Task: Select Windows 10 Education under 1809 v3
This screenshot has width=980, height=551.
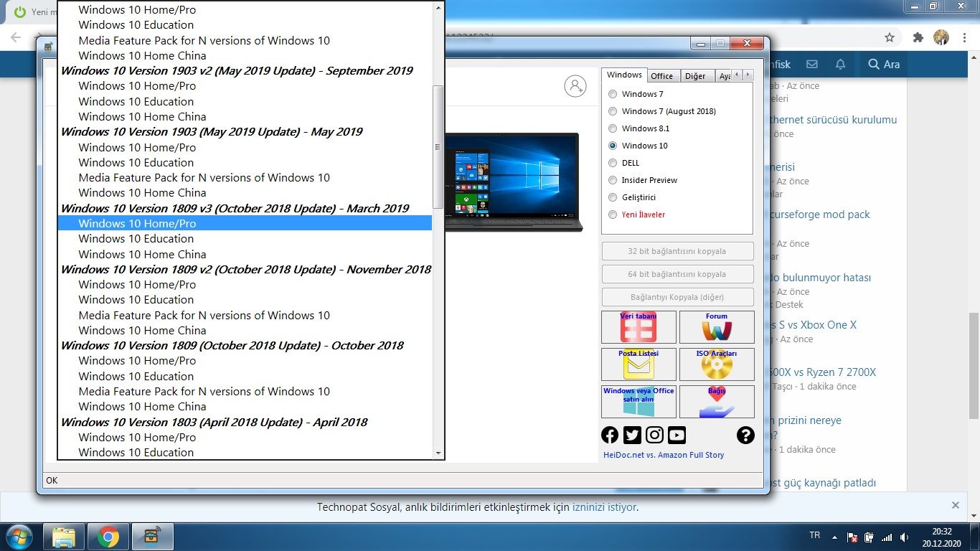Action: point(245,239)
